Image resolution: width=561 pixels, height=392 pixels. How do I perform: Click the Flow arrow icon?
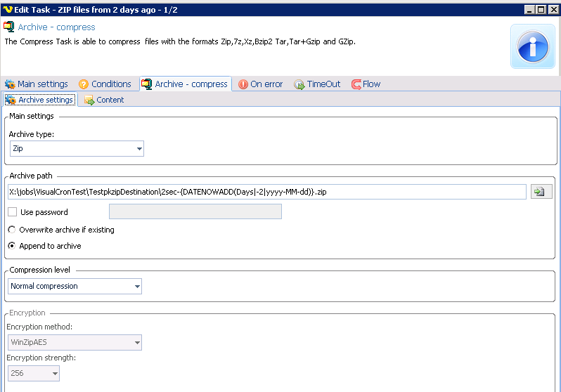coord(356,84)
